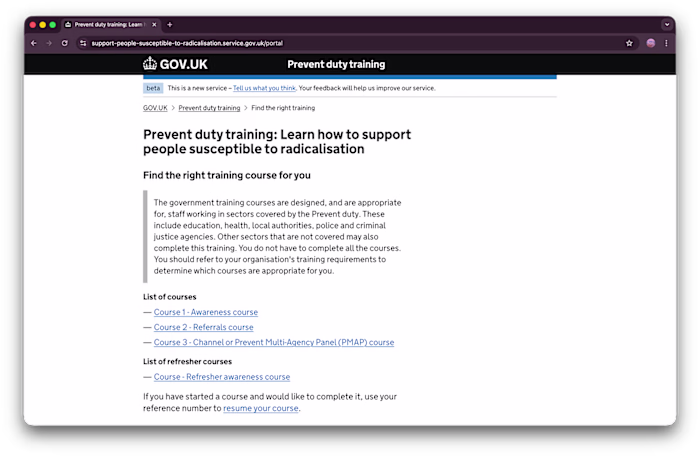This screenshot has height=457, width=700.
Task: Go to GOV.UK breadcrumb link
Action: point(155,108)
